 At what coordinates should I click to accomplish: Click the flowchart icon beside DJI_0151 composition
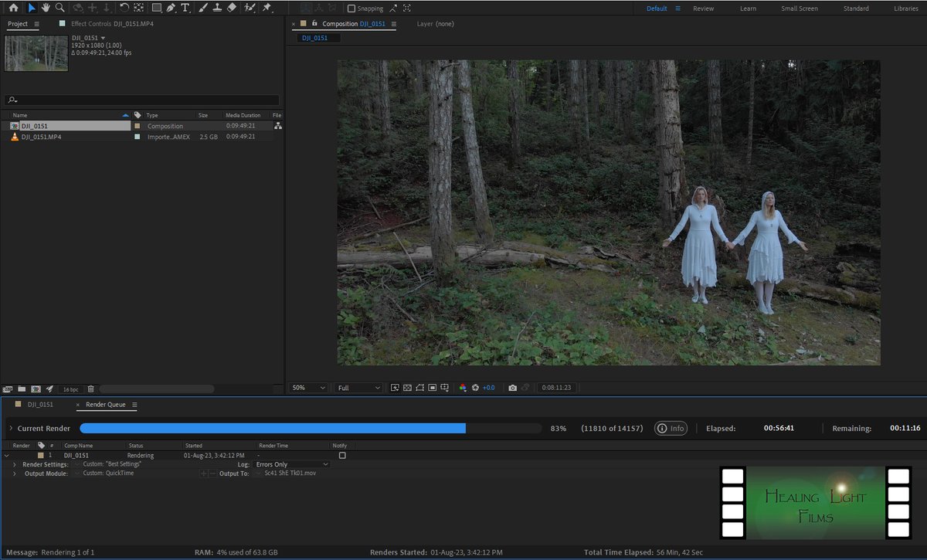click(277, 126)
